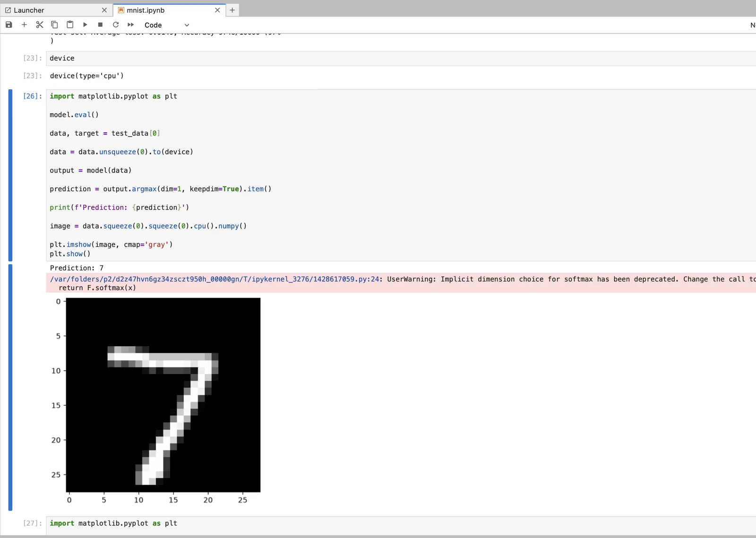Viewport: 756px width, 538px height.
Task: Click the notebook icon on mnist.ipynb tab
Action: pos(121,10)
